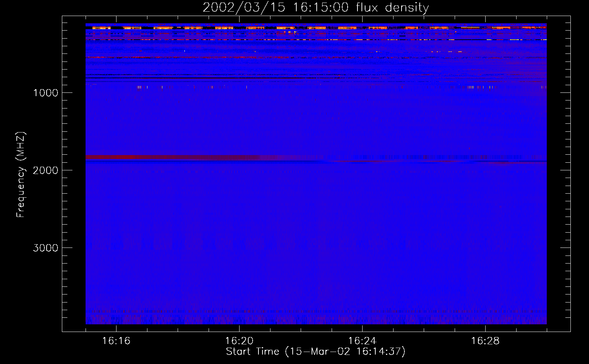Click the 2000 frequency tick label

click(46, 170)
